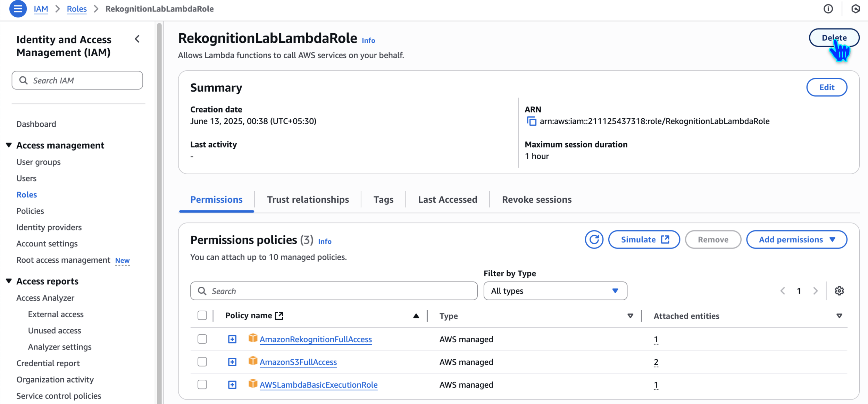Screen dimensions: 868x404
Task: Refresh the permissions policies list
Action: [x=594, y=239]
